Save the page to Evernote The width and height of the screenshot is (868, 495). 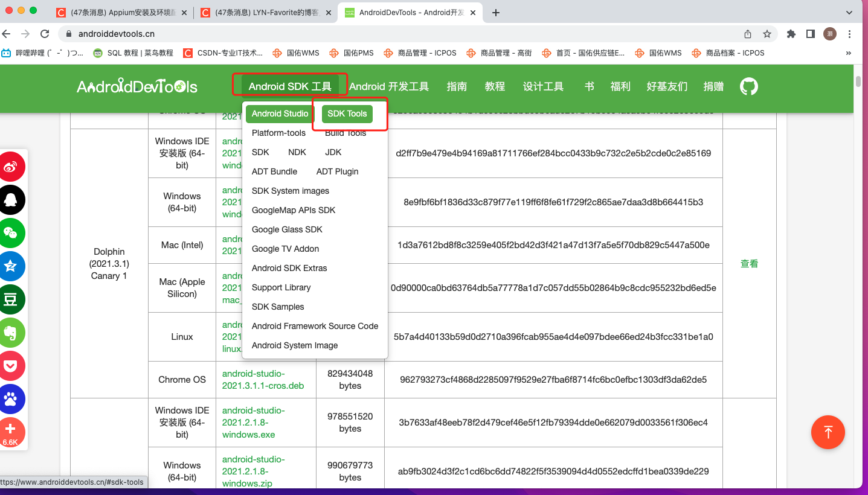point(12,333)
